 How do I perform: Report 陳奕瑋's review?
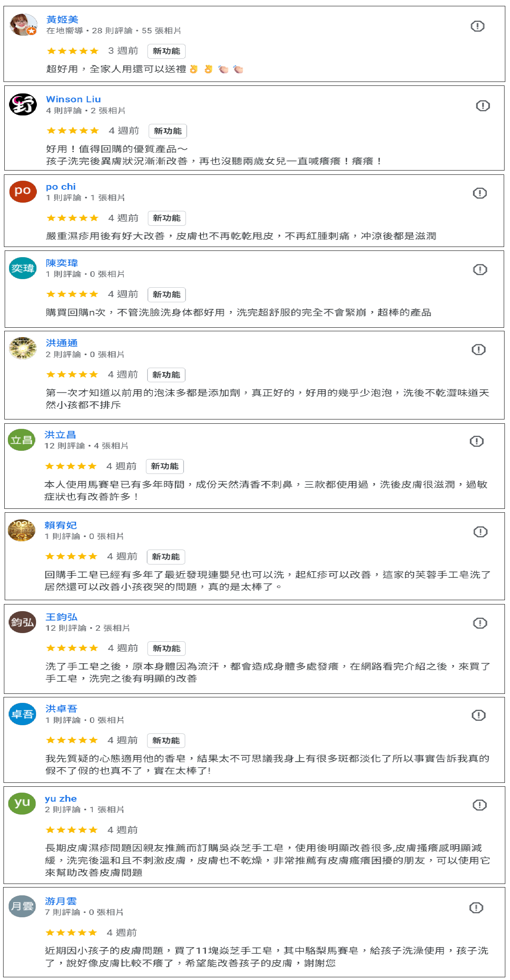[480, 270]
